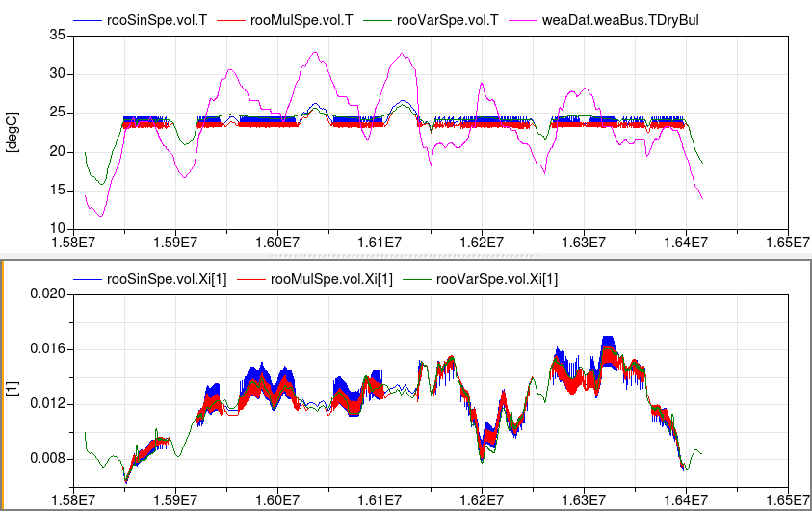
Task: Click the 1.65E7 x-axis label of upper plot
Action: click(786, 242)
